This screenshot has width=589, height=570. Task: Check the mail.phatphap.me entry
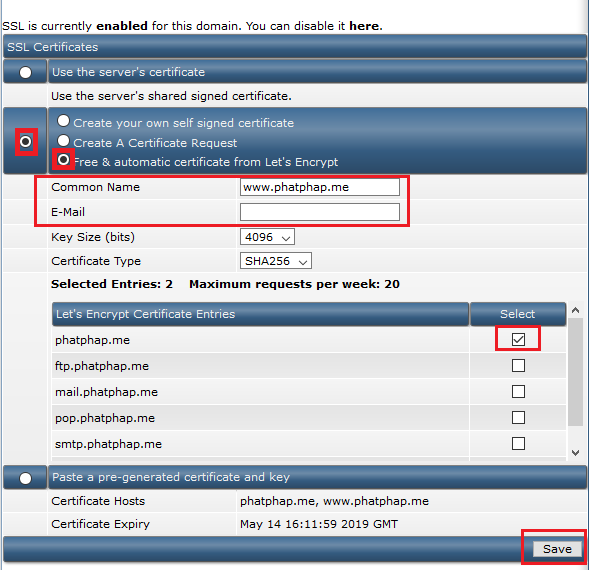coord(518,392)
